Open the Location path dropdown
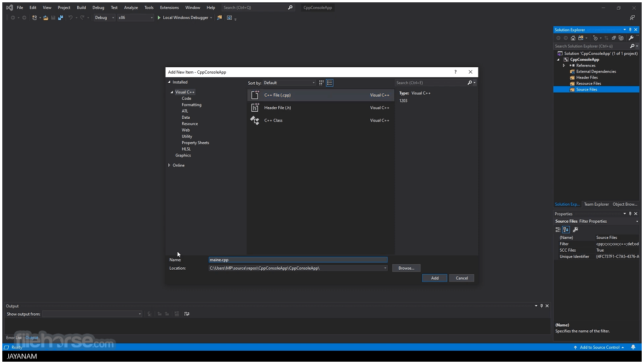This screenshot has width=644, height=364. [x=385, y=268]
